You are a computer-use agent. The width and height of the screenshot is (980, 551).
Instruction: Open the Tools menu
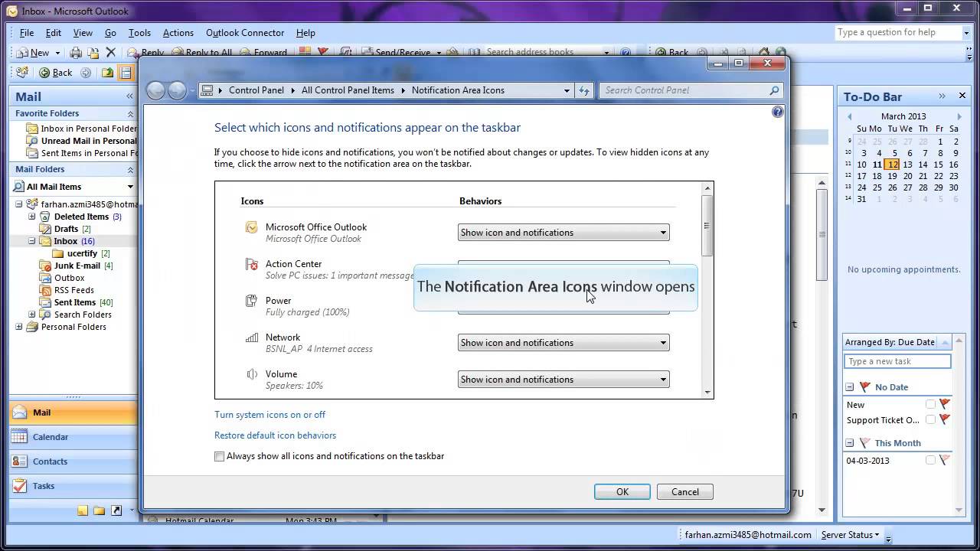(139, 33)
